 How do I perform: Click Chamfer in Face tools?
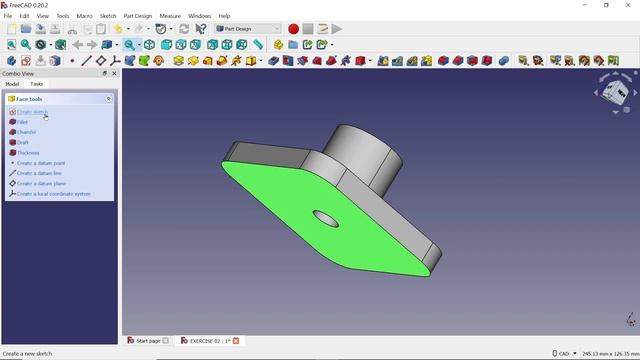(27, 132)
